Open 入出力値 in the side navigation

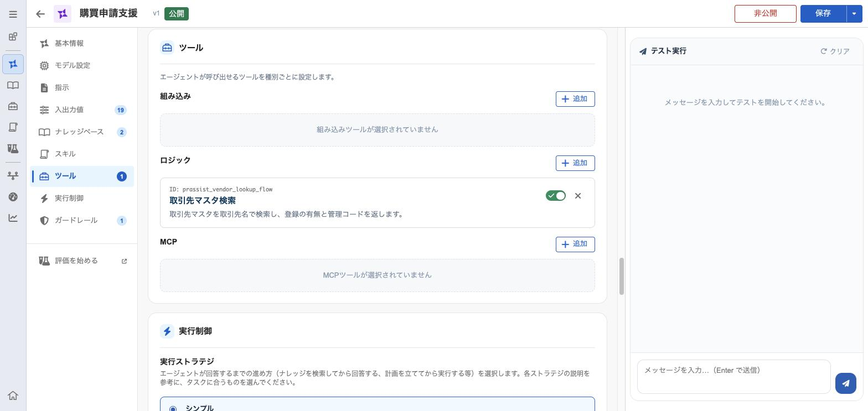pos(82,110)
